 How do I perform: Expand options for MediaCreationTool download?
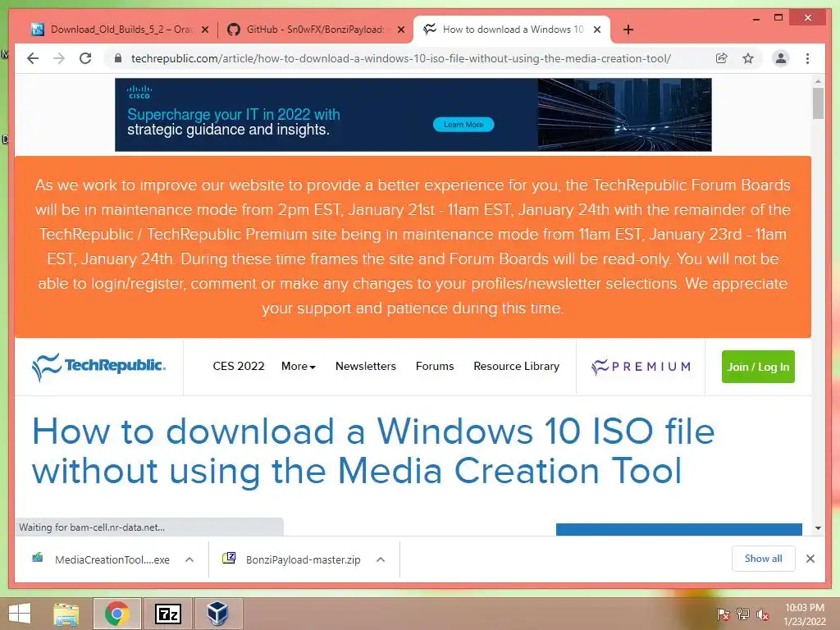point(189,559)
